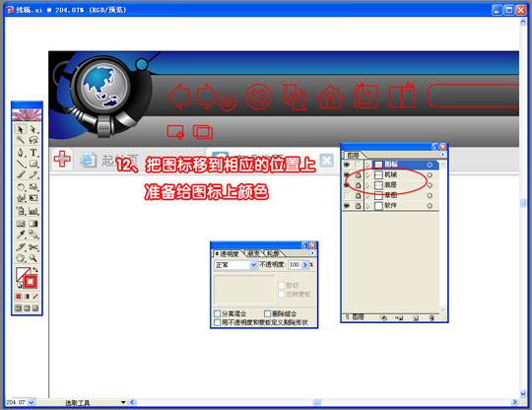This screenshot has width=532, height=410.
Task: Click the delete layer trash icon
Action: coord(432,317)
